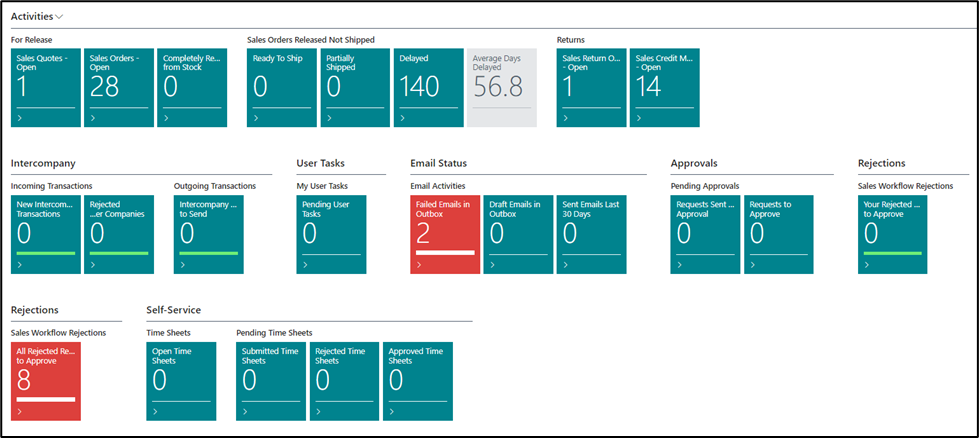
Task: Click chevron arrow on Submitted Time Sheets tile
Action: pos(245,412)
